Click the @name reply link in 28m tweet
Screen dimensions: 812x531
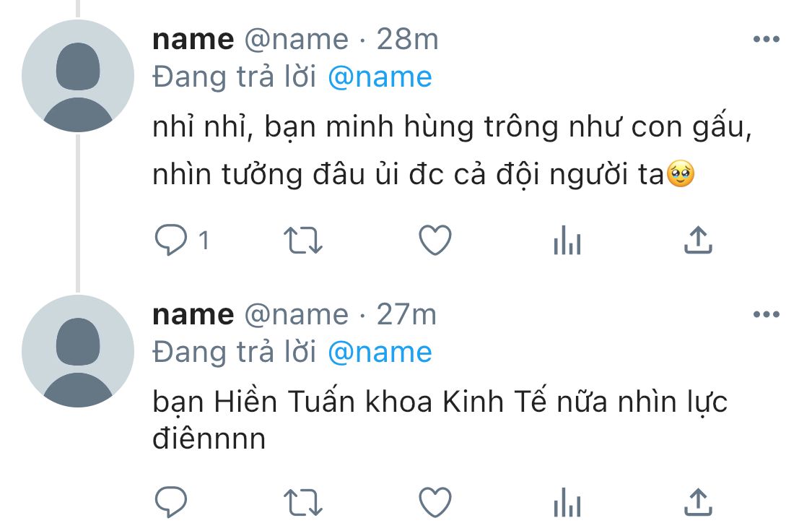[x=380, y=77]
